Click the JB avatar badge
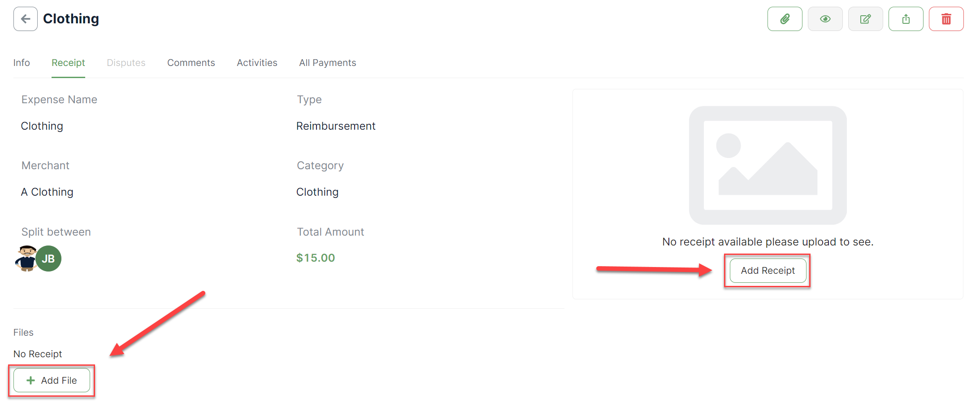Screen dimensions: 980x412 (49, 259)
